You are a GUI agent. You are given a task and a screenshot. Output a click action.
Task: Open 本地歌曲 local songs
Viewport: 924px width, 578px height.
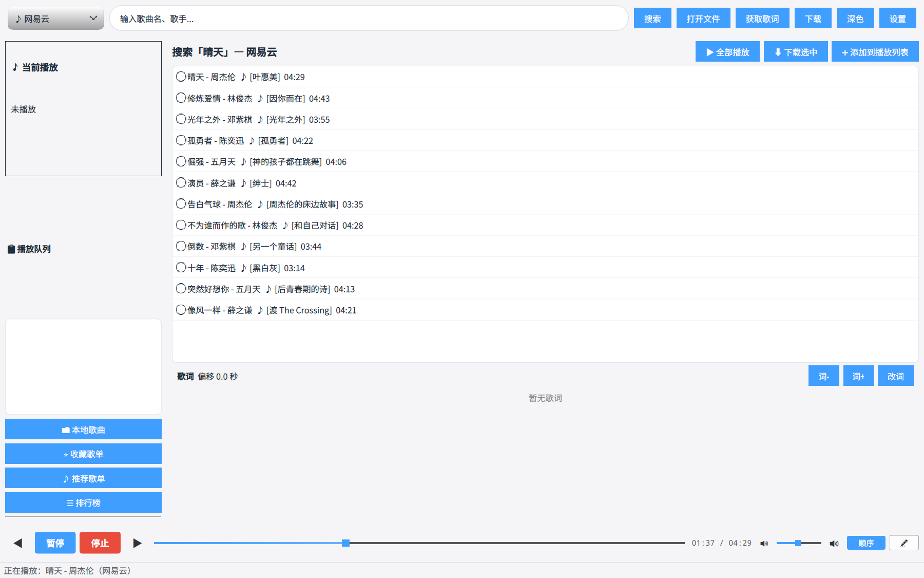coord(83,430)
